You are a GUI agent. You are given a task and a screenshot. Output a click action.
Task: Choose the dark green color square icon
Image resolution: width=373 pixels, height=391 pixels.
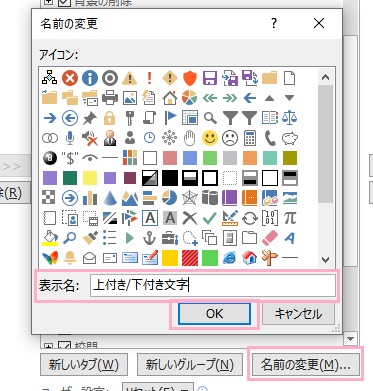coord(70,178)
